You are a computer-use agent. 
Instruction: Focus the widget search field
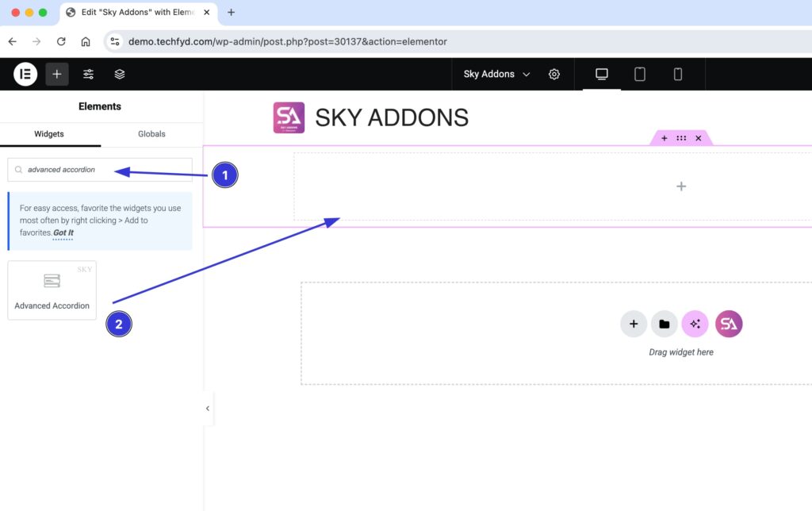pos(100,170)
